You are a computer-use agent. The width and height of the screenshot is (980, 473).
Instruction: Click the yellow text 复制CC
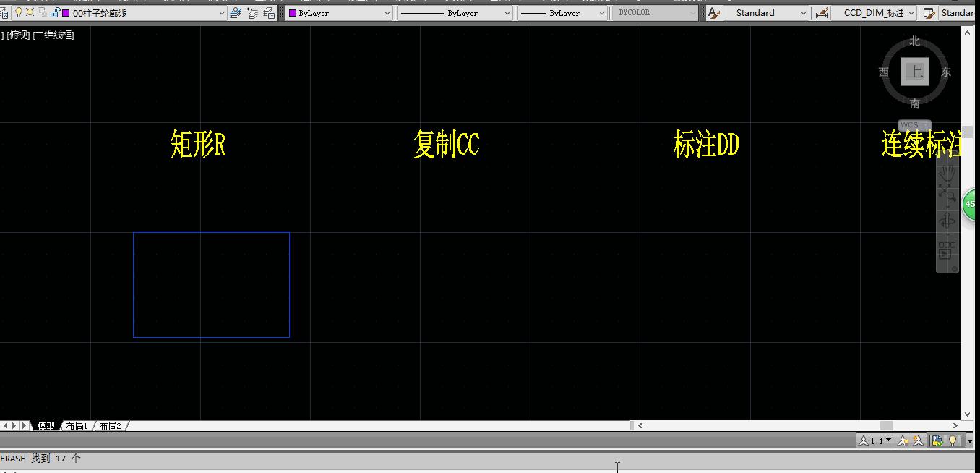(446, 144)
